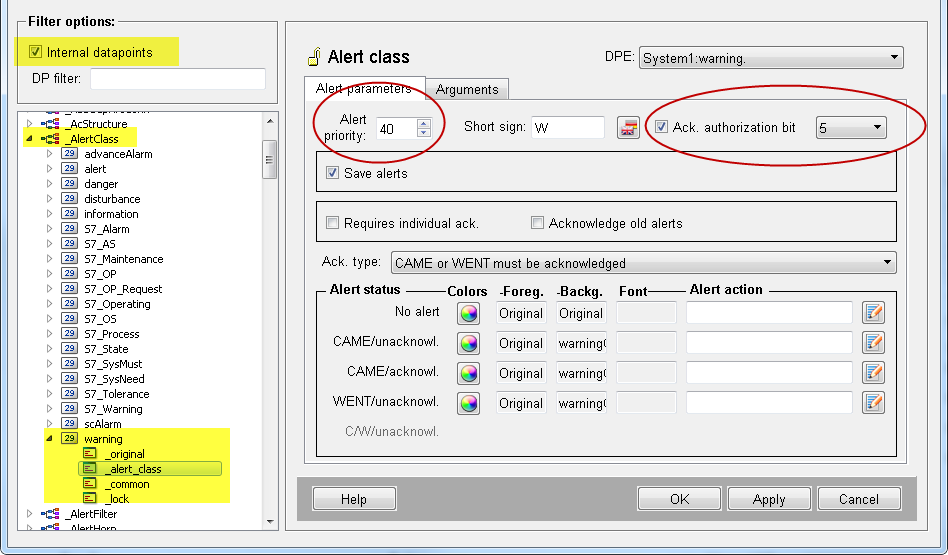Toggle the Save alerts checkbox
The width and height of the screenshot is (948, 555).
(x=333, y=173)
